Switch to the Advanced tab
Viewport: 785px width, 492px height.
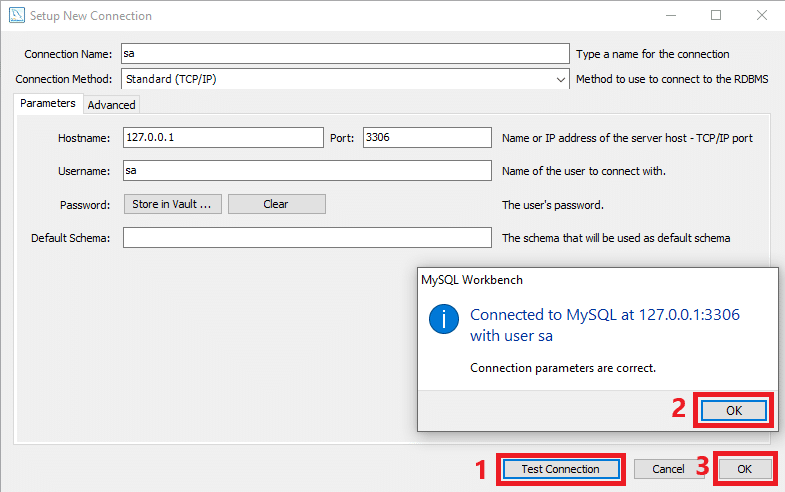point(111,105)
